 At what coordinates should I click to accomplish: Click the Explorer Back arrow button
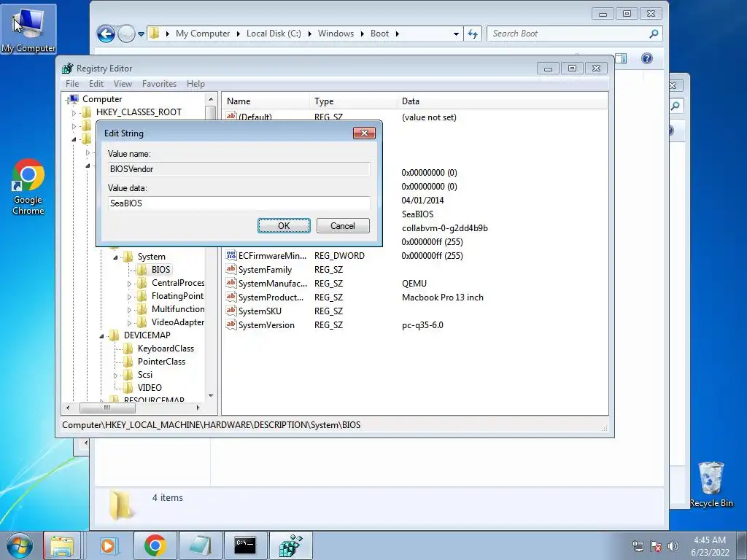coord(106,34)
